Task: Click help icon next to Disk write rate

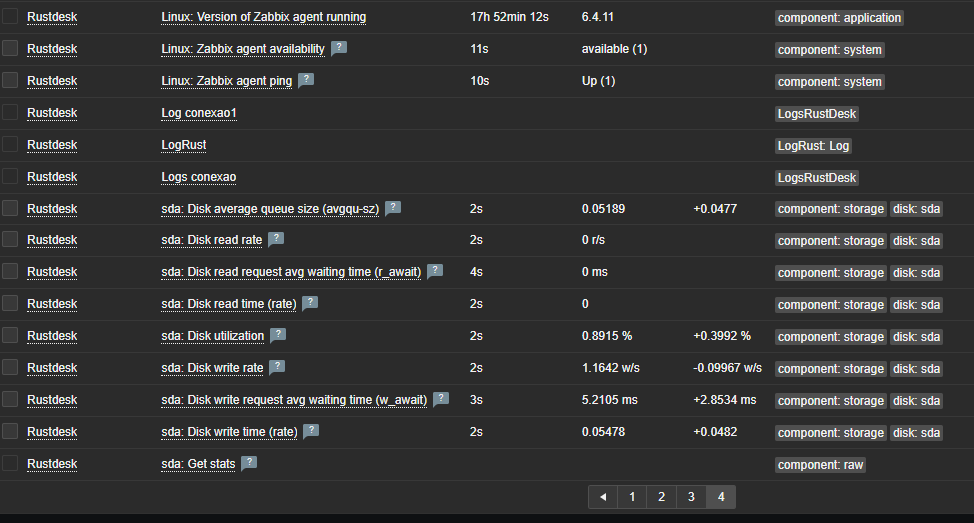Action: [x=277, y=367]
